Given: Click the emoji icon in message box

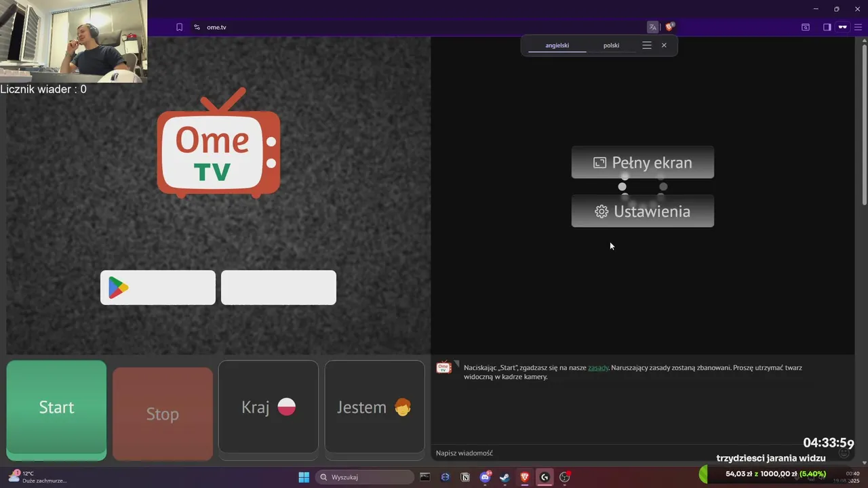Looking at the screenshot, I should pos(844,453).
